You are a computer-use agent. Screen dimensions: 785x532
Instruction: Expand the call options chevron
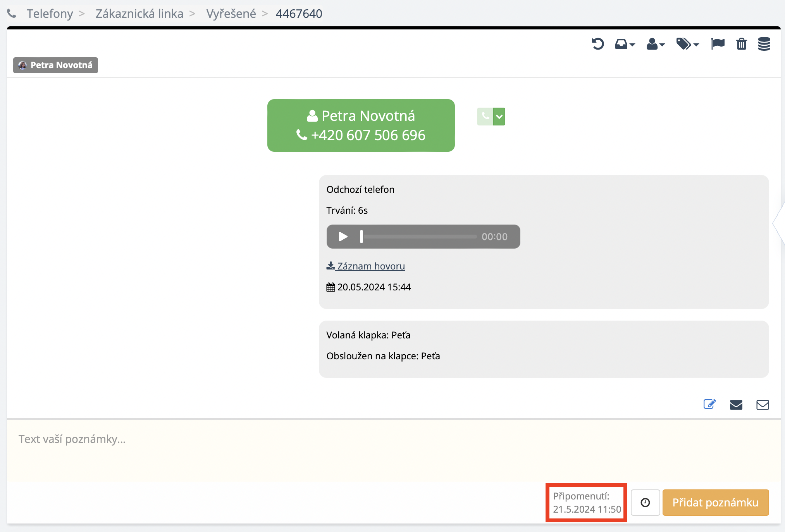coord(499,116)
